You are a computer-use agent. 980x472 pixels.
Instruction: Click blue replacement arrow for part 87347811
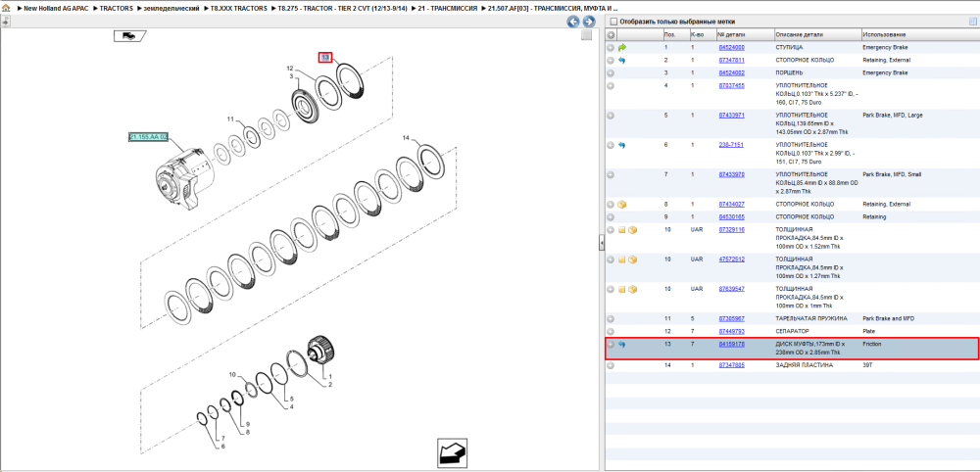[622, 61]
